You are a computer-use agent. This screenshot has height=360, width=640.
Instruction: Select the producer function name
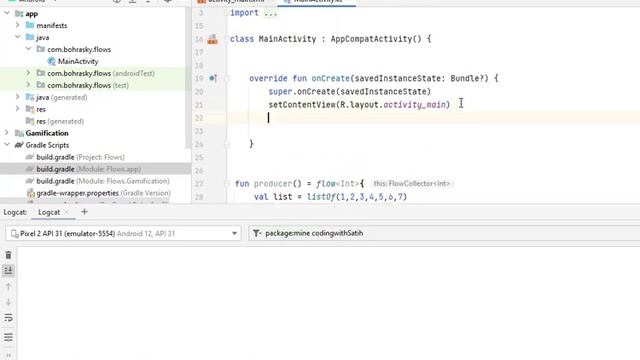click(273, 184)
